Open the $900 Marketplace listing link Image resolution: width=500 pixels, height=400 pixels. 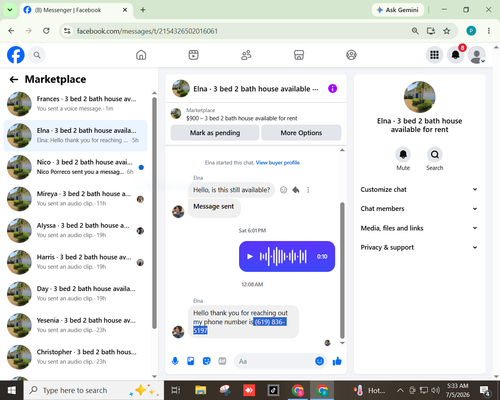(x=242, y=118)
